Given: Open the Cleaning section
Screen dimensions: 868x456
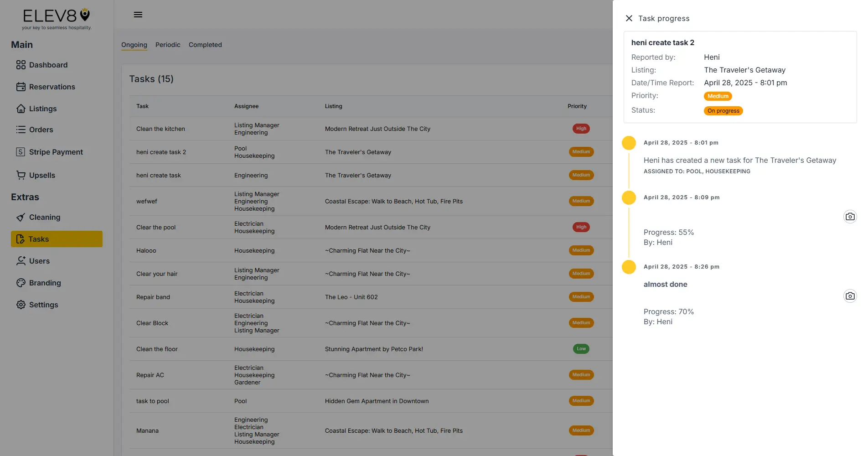Looking at the screenshot, I should click(44, 217).
